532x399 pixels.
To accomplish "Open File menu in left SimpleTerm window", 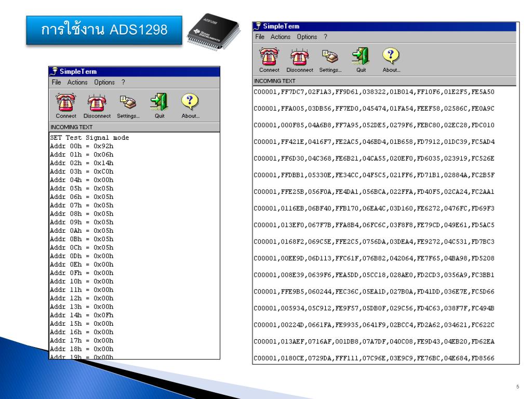I will click(56, 82).
